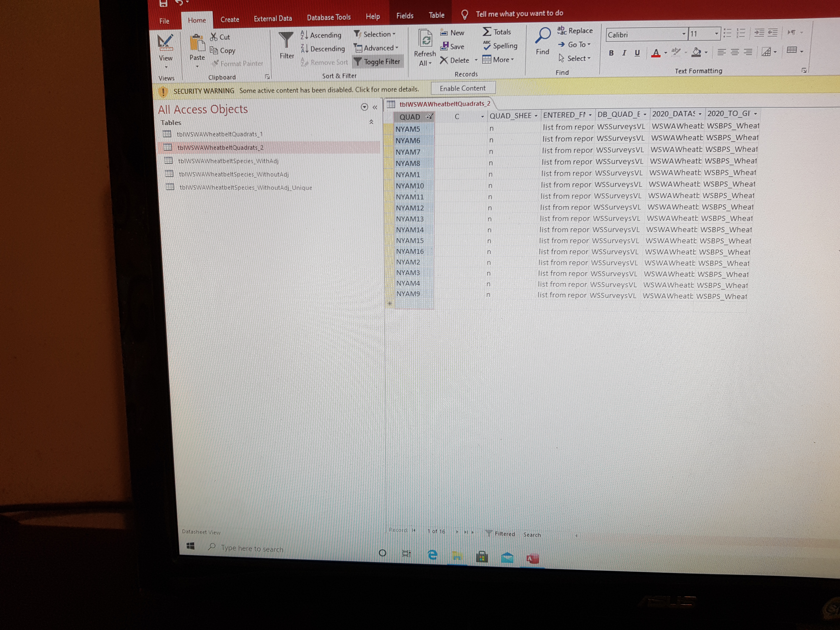Sort records Descending

tap(323, 49)
